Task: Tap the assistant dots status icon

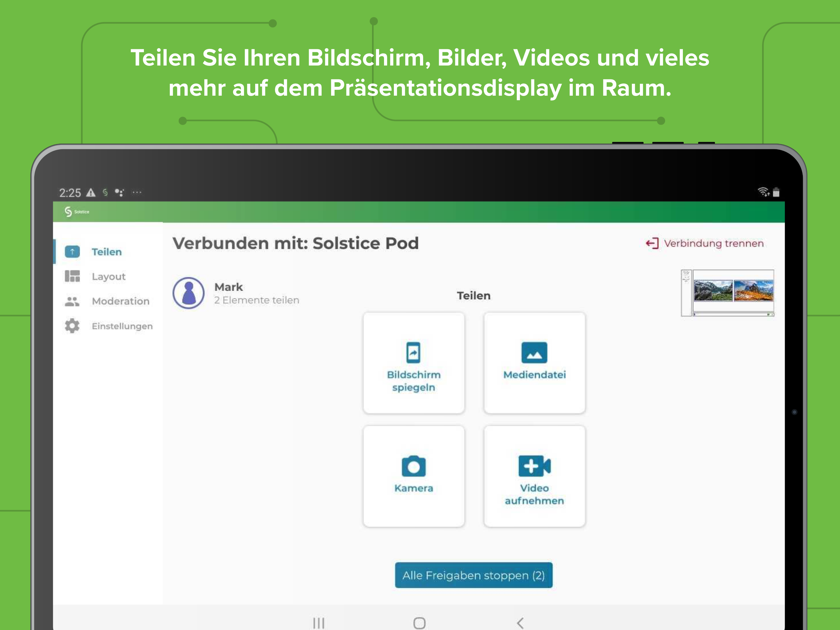Action: [x=120, y=193]
